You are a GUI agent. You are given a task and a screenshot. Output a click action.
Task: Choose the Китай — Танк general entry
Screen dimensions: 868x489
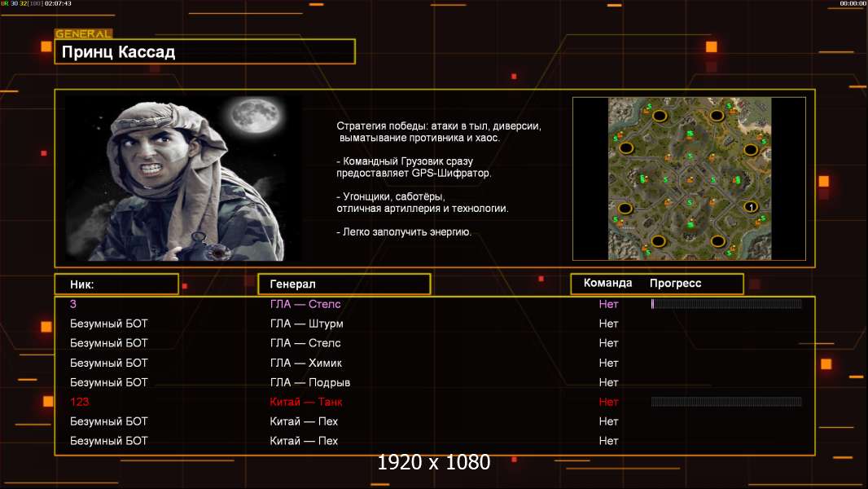point(306,402)
